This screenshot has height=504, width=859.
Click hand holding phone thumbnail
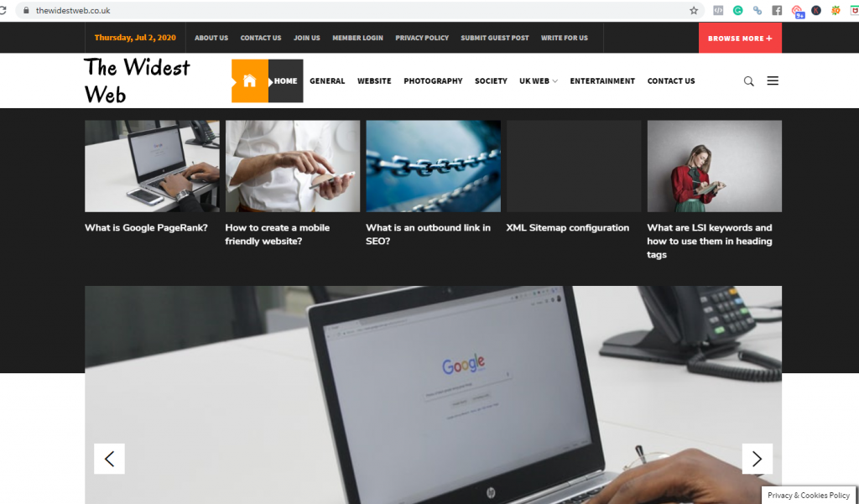293,166
